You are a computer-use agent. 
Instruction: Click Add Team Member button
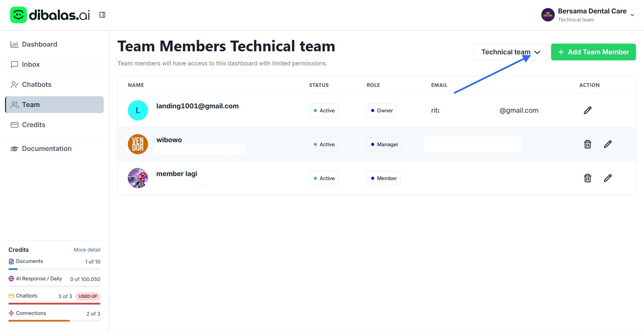593,52
